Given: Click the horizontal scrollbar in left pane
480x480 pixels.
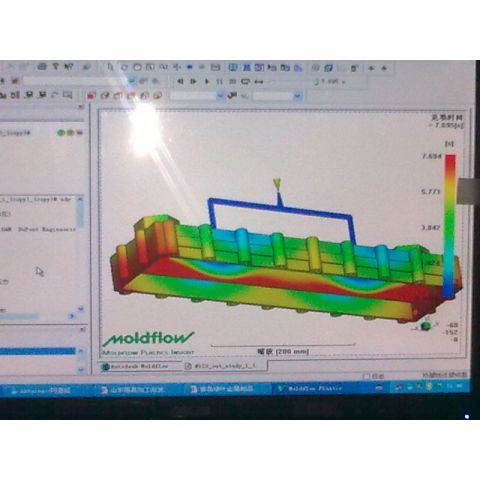Looking at the screenshot, I should pyautogui.click(x=18, y=316).
